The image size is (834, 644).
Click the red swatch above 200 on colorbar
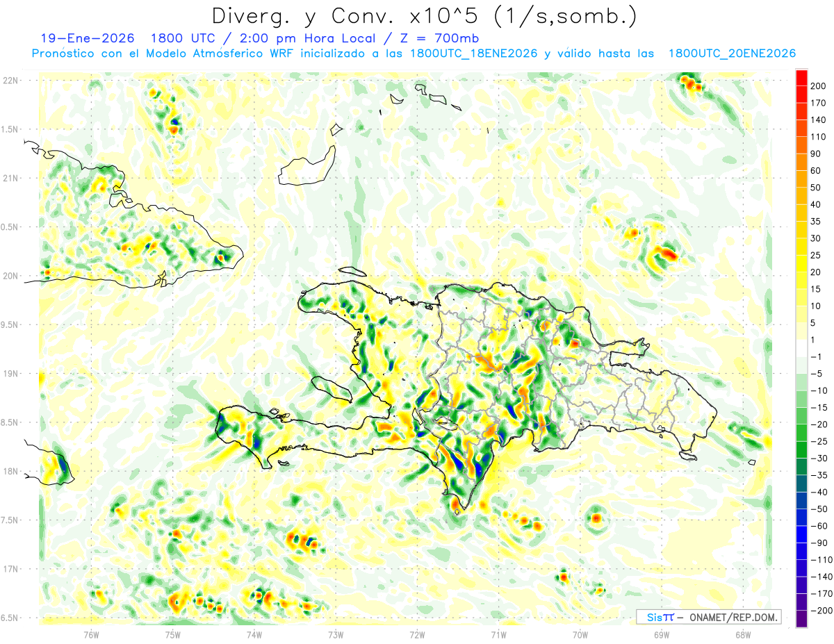point(801,78)
